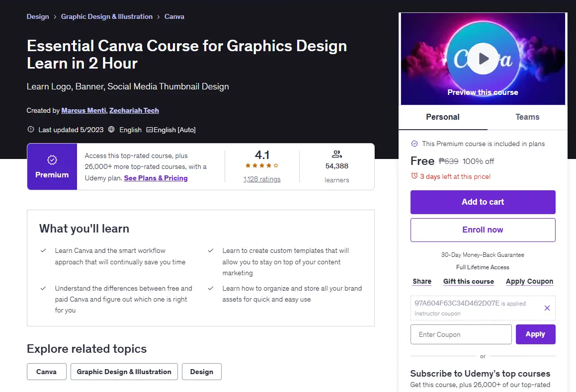The width and height of the screenshot is (576, 392).
Task: Follow the See Plans & Pricing link
Action: (x=156, y=178)
